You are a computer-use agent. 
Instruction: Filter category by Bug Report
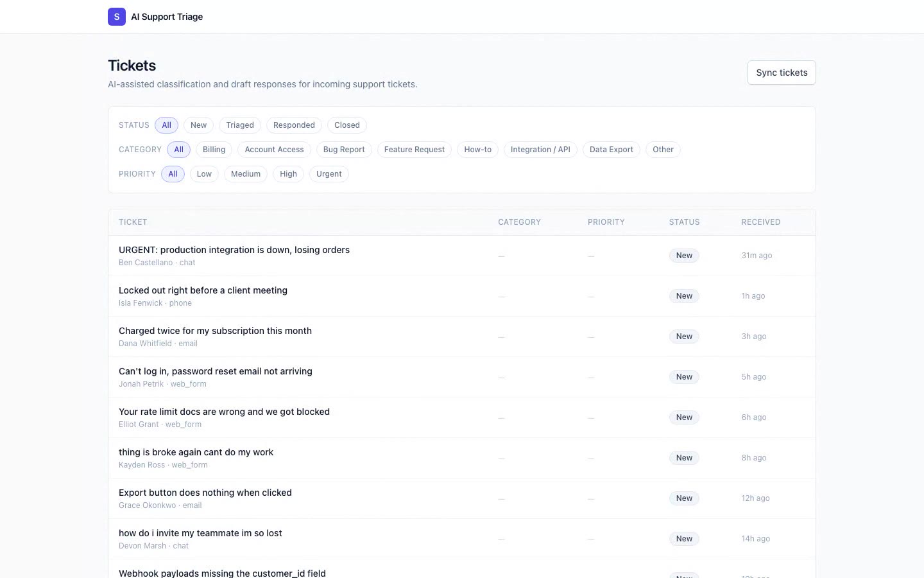pyautogui.click(x=344, y=150)
